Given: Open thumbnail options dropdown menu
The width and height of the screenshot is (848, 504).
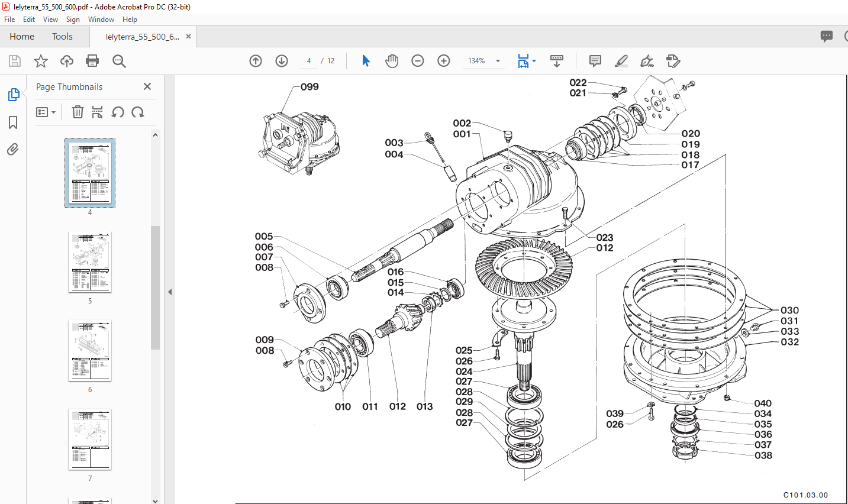Looking at the screenshot, I should (x=46, y=112).
